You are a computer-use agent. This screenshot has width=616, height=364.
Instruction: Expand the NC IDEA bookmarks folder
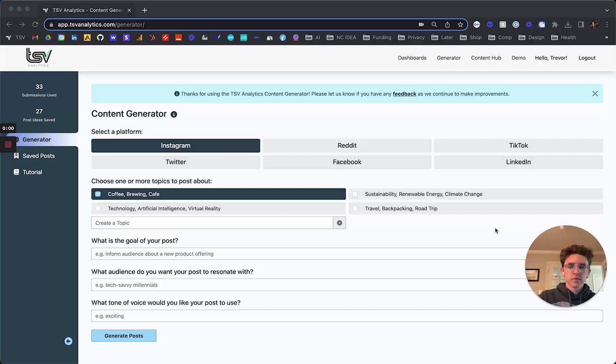pos(341,38)
